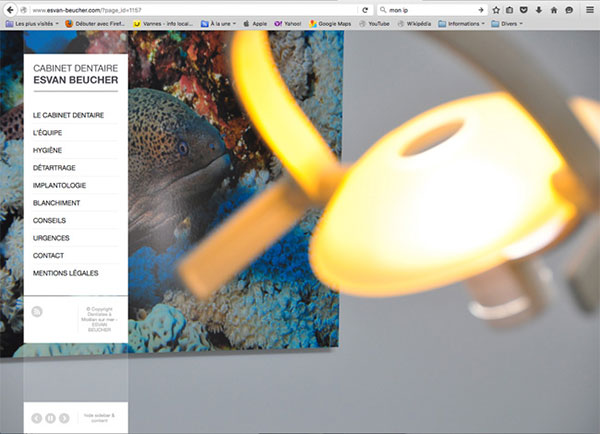Screen dimensions: 600x434
Task: Show next slideshow image
Action: pyautogui.click(x=64, y=418)
